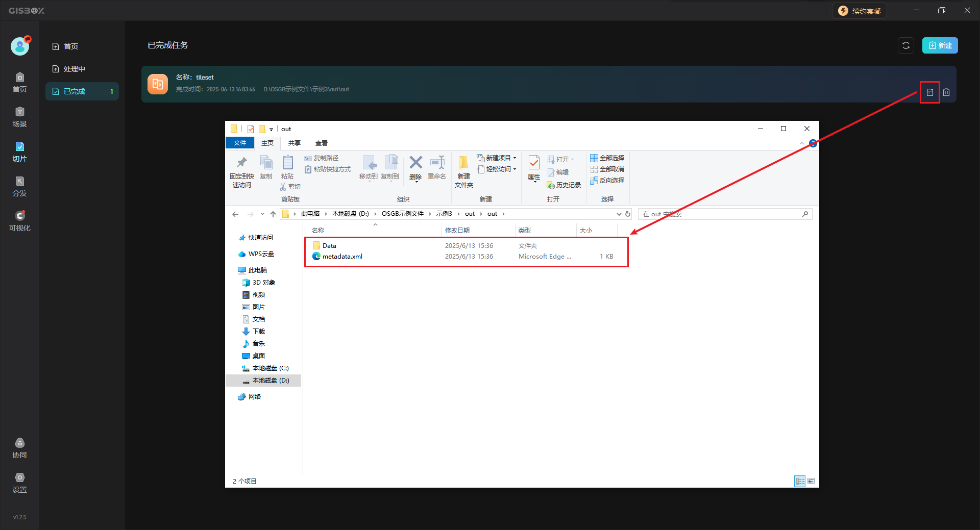Screen dimensions: 980x530
Task: Click the tileset task icon
Action: click(158, 84)
